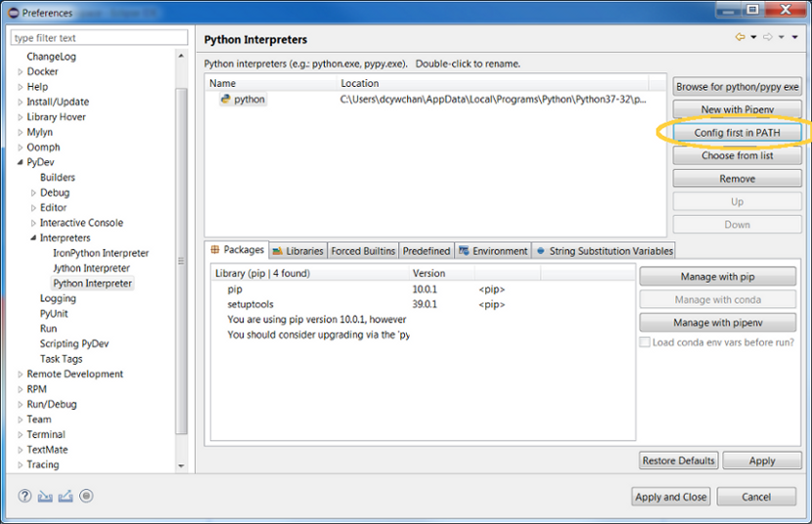Viewport: 812px width, 524px height.
Task: Toggle Load conda env vars checkbox
Action: pyautogui.click(x=645, y=342)
